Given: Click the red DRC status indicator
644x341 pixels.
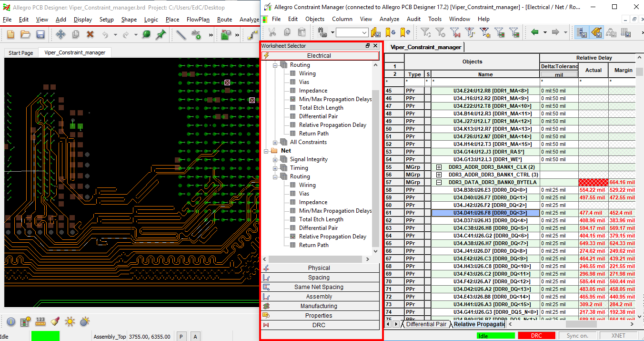Looking at the screenshot, I should 536,336.
